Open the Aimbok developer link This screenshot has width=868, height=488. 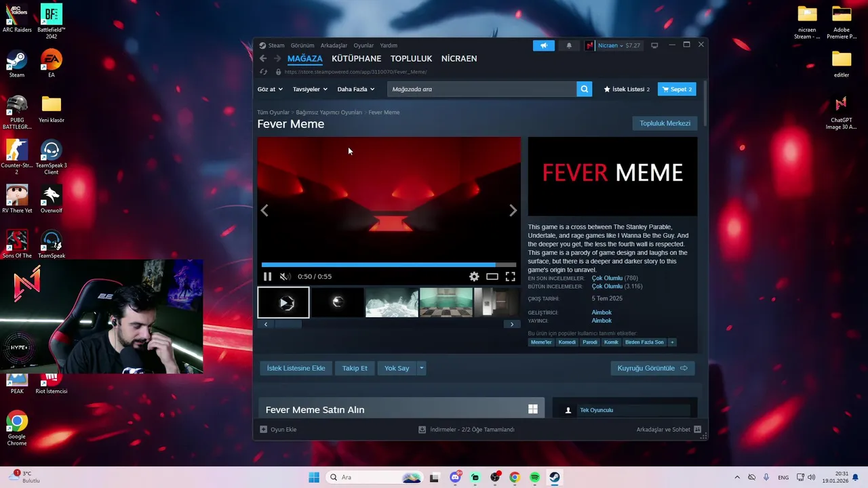[x=601, y=312]
